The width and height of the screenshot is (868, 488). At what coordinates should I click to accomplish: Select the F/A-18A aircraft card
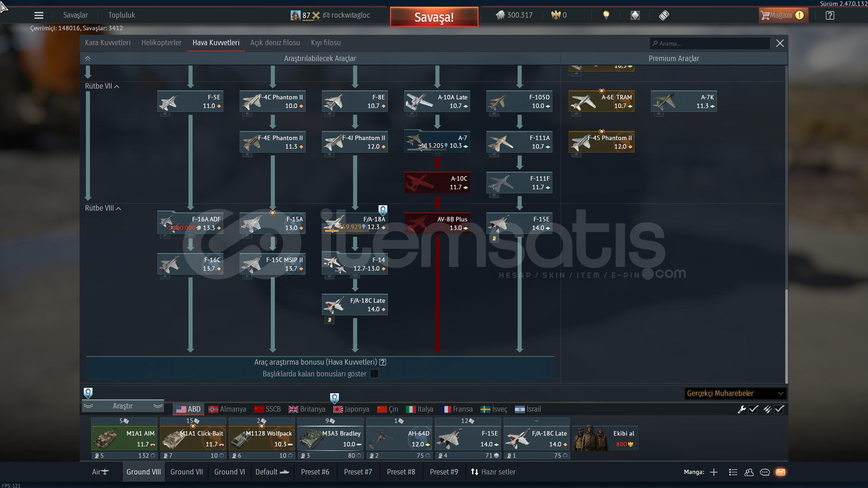tap(355, 224)
